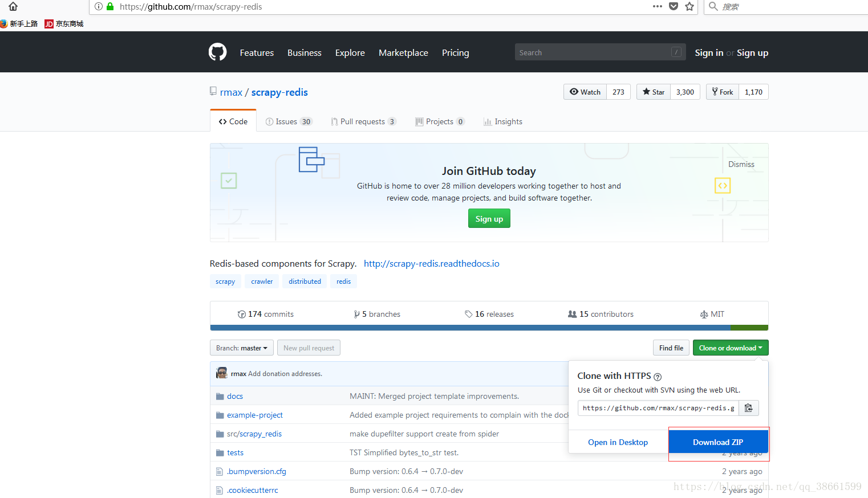Screen dimensions: 868x498
Task: Go to Marketplace in top navigation
Action: (403, 52)
